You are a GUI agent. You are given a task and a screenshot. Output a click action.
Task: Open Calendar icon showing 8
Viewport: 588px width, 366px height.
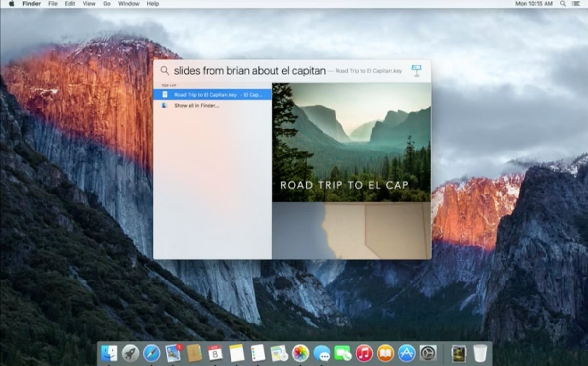(215, 353)
